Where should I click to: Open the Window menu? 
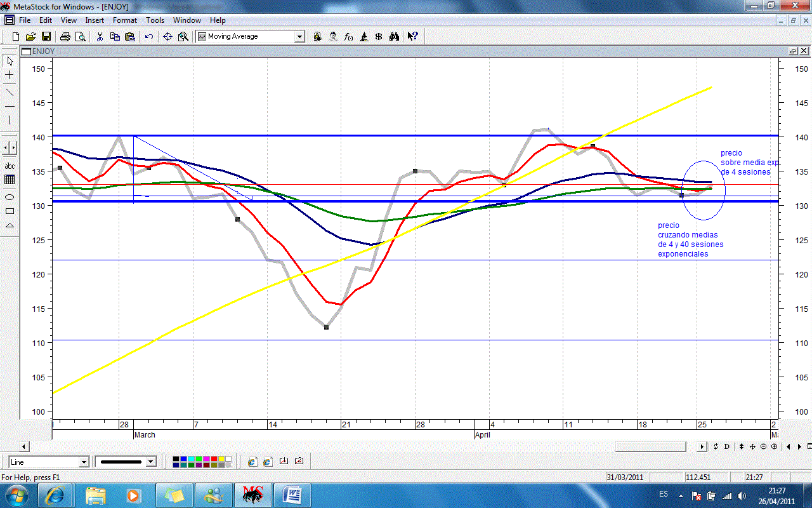click(187, 20)
